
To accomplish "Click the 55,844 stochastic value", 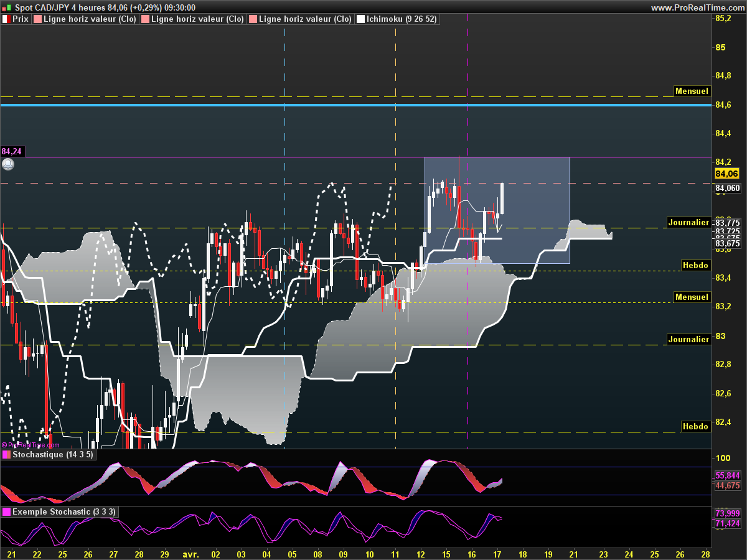I will (x=728, y=475).
